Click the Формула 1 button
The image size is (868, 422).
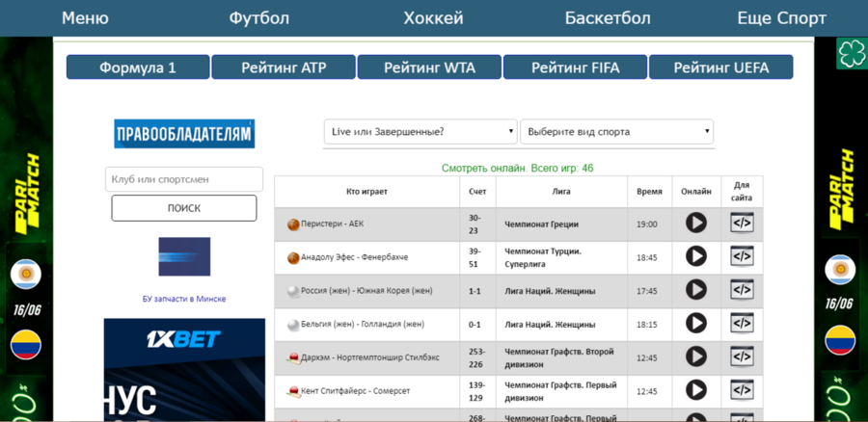[138, 67]
